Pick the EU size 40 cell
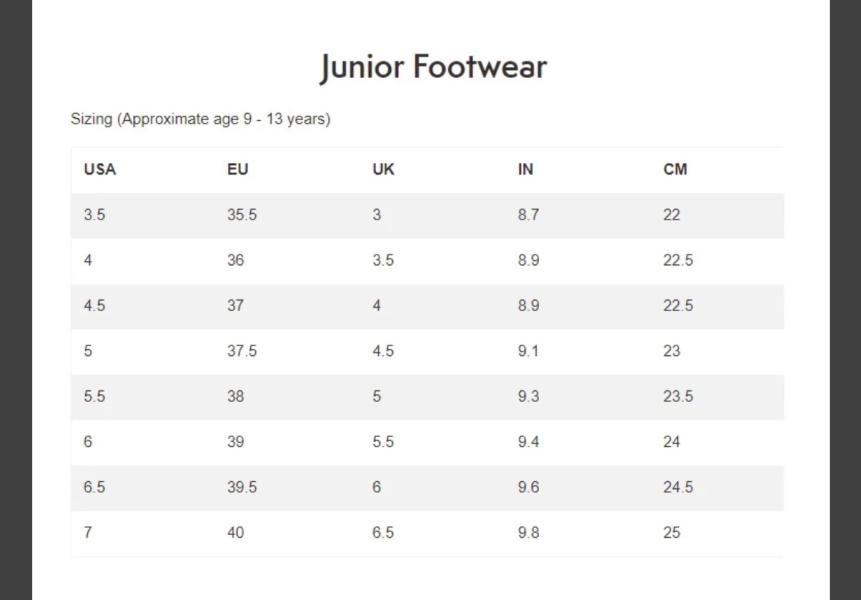861x600 pixels. click(235, 533)
